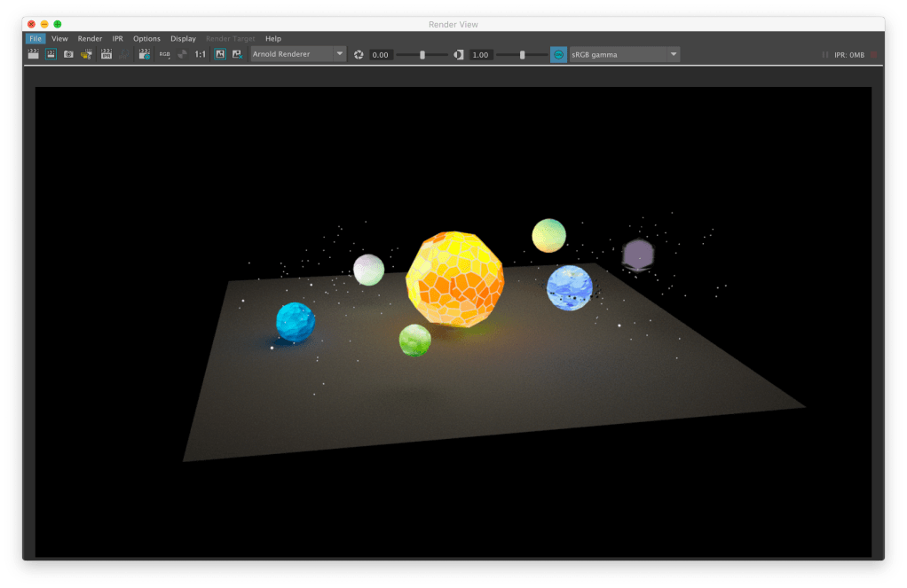
Task: Click the Remove Image icon
Action: tap(237, 55)
